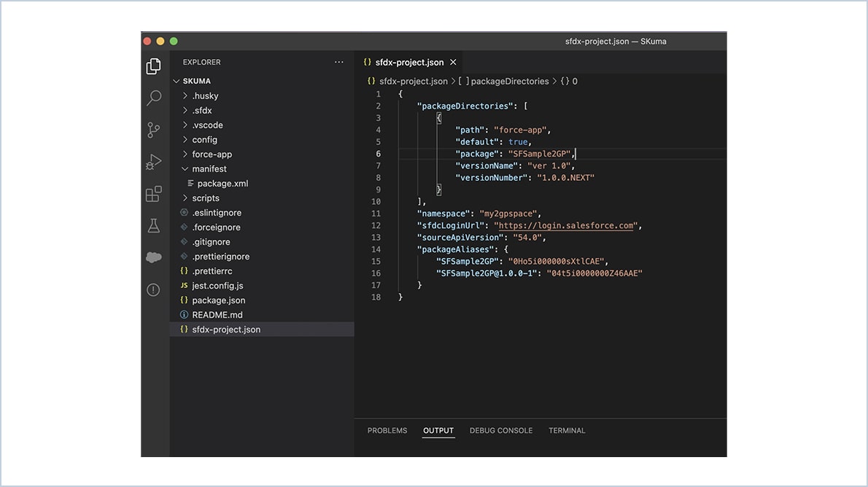Open the Salesforce Org Browser cloud icon
868x487 pixels.
pyautogui.click(x=154, y=257)
